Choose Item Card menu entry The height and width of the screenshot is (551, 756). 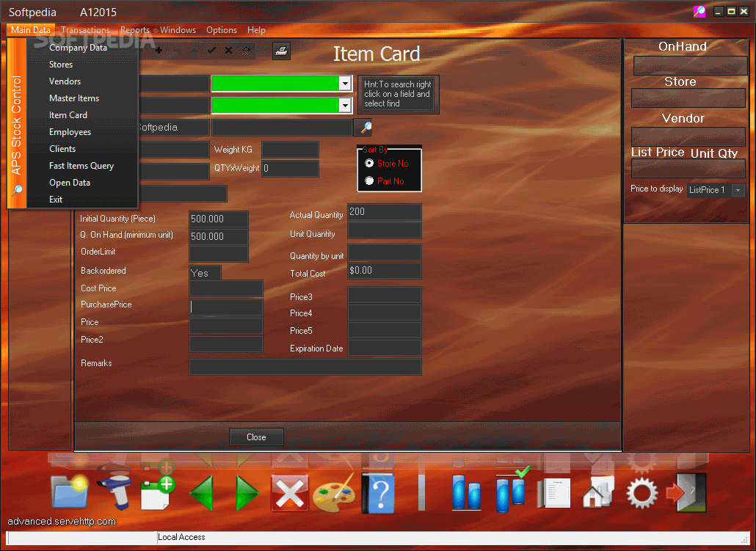coord(82,114)
